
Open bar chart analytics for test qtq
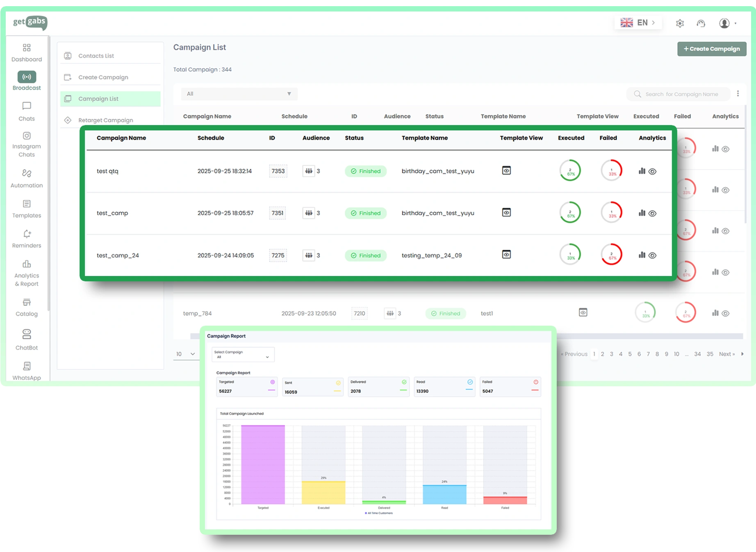point(642,171)
